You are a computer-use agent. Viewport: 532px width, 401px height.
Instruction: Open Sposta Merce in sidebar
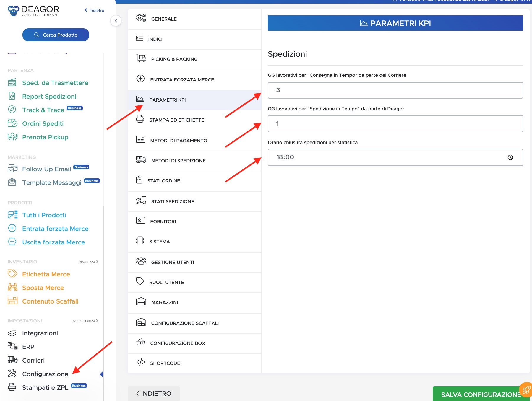[x=43, y=288]
